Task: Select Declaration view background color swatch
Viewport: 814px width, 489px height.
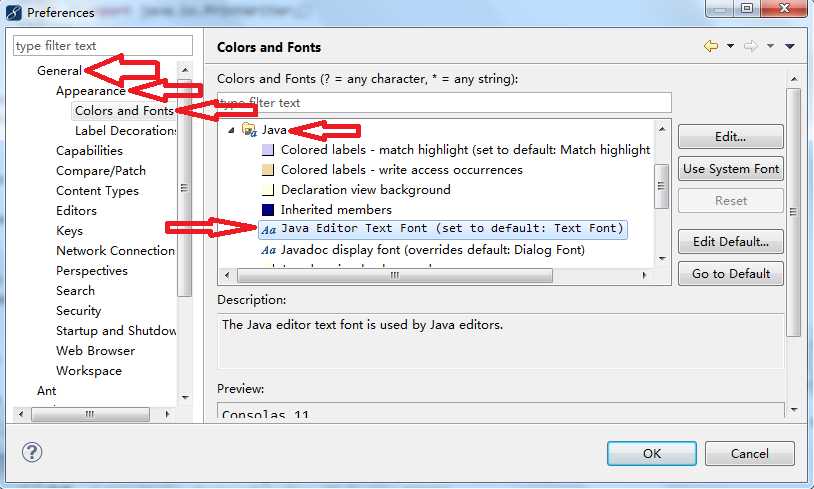Action: point(268,190)
